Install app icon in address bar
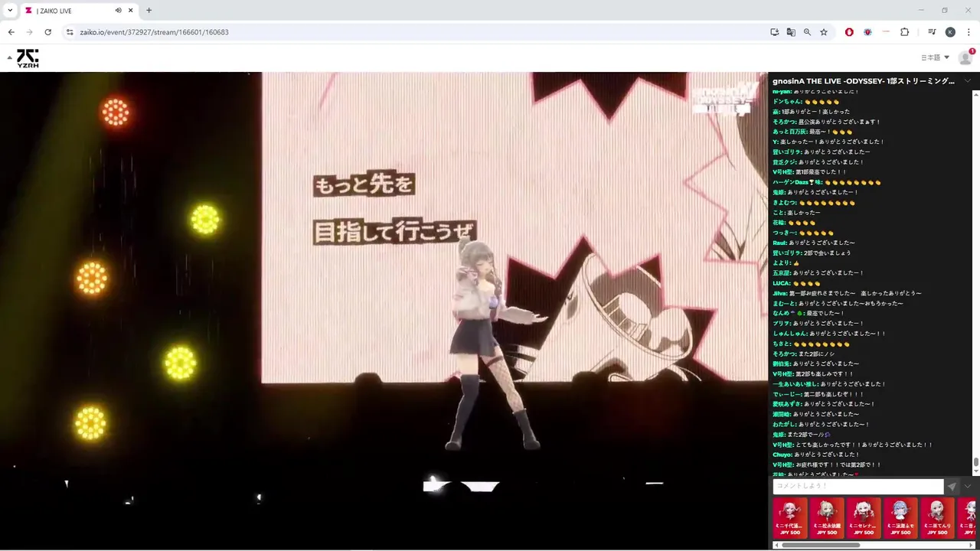Screen dimensions: 980x551 pyautogui.click(x=775, y=32)
